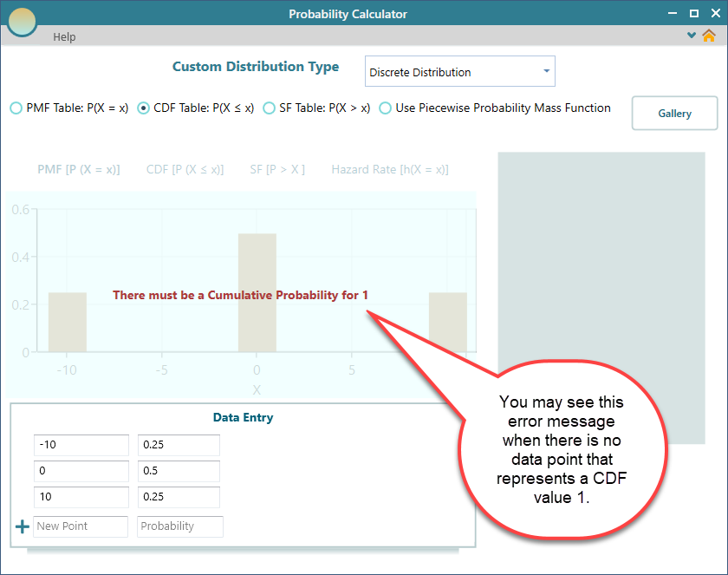Click the field containing value -10

81,445
